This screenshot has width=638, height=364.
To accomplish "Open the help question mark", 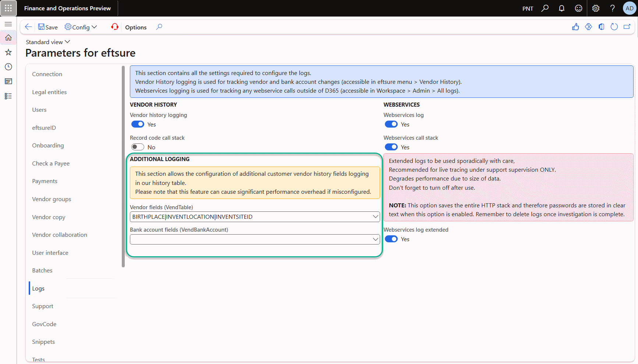I will (613, 8).
